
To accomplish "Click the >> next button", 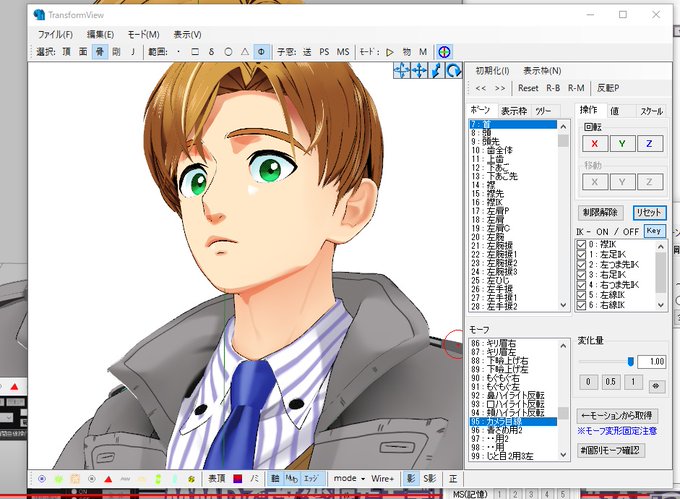I will point(500,88).
